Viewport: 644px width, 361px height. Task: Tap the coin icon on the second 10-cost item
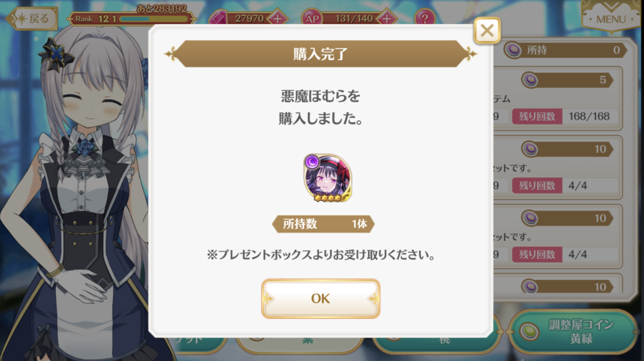(530, 218)
